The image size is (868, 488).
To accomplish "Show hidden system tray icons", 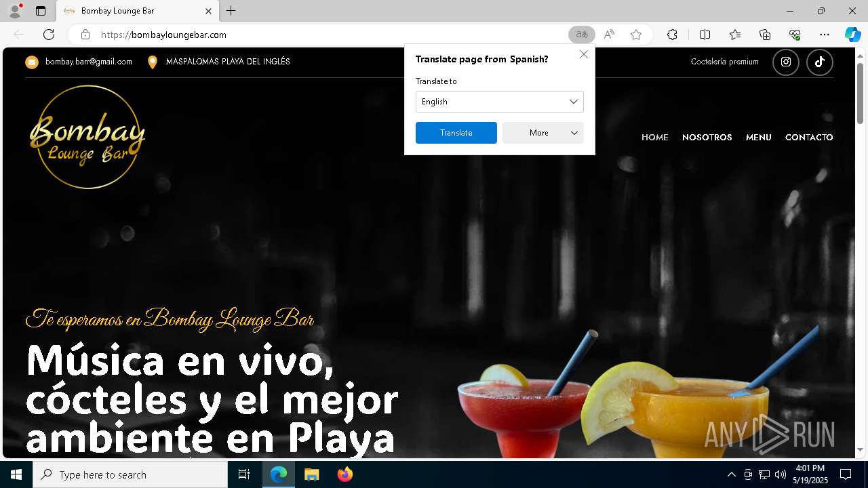I will tap(731, 474).
